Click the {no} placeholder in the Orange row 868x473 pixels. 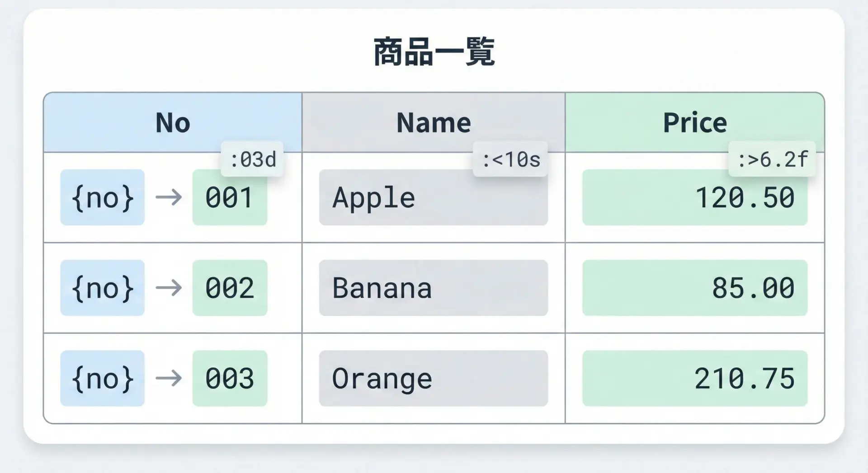point(103,378)
